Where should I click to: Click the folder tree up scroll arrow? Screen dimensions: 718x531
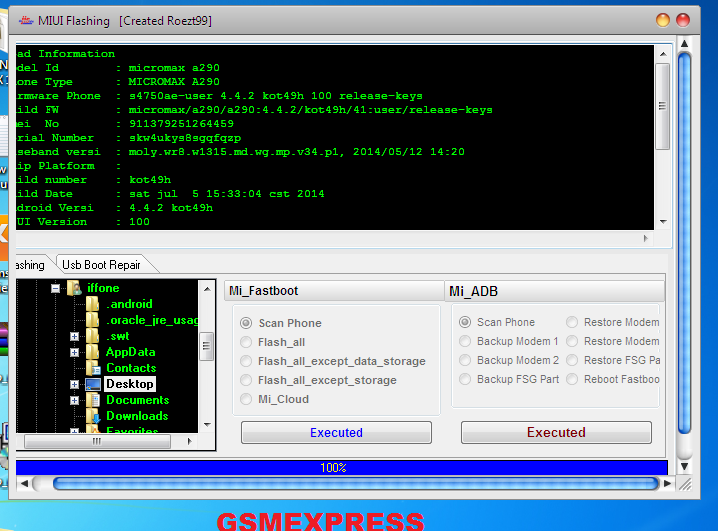207,289
